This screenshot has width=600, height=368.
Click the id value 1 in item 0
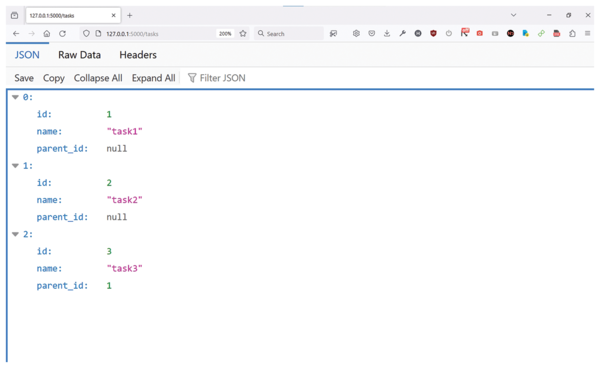click(109, 114)
